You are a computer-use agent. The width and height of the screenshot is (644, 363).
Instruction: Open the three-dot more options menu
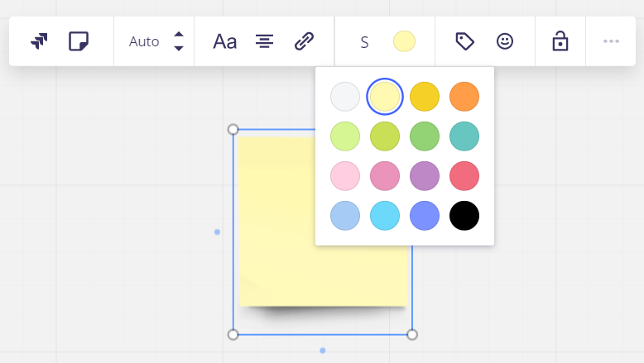coord(611,41)
